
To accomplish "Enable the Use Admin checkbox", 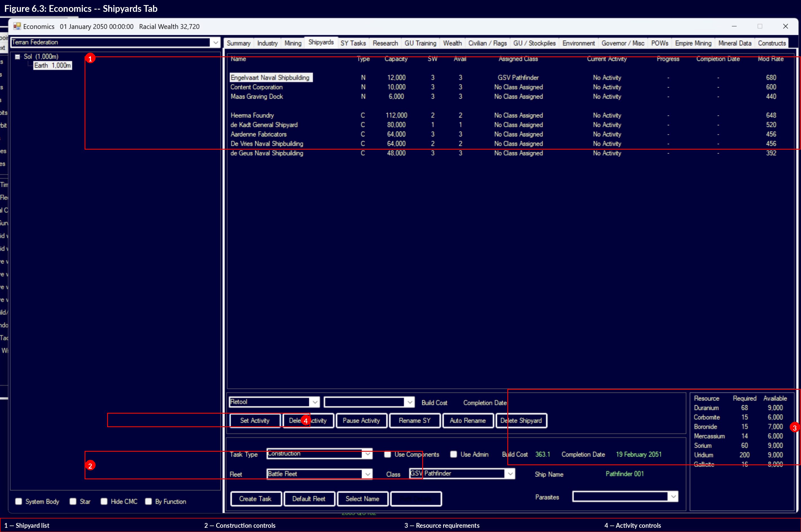I will click(x=453, y=454).
